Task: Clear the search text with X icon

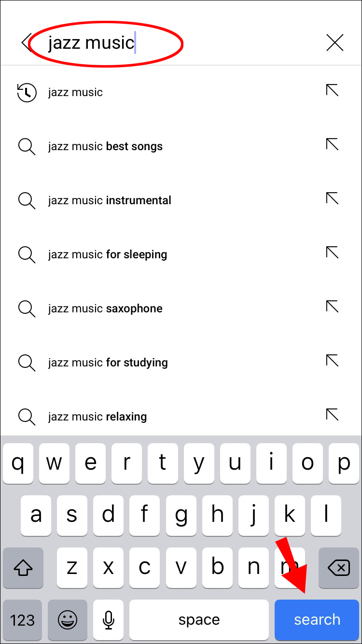Action: pos(334,42)
